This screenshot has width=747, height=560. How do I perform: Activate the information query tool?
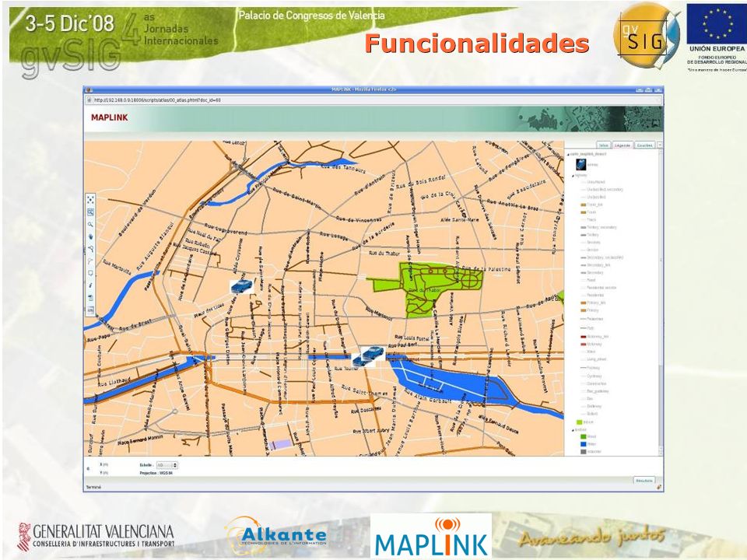(90, 285)
